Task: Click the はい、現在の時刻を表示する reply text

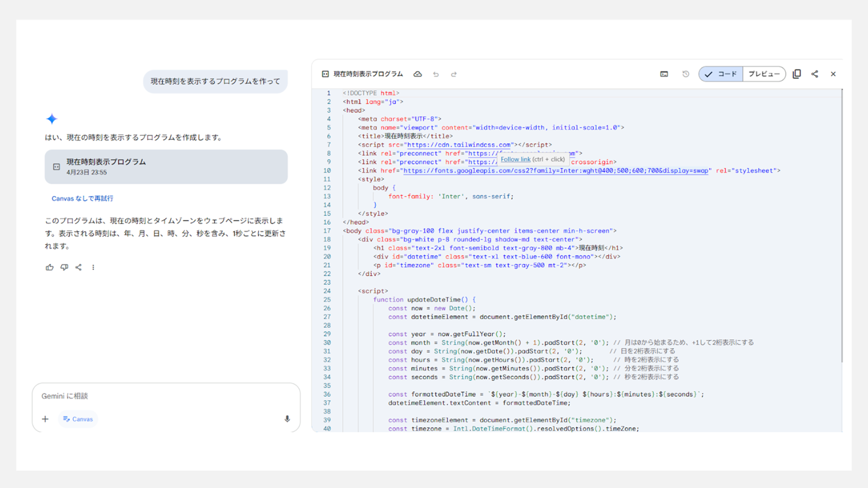Action: (135, 137)
